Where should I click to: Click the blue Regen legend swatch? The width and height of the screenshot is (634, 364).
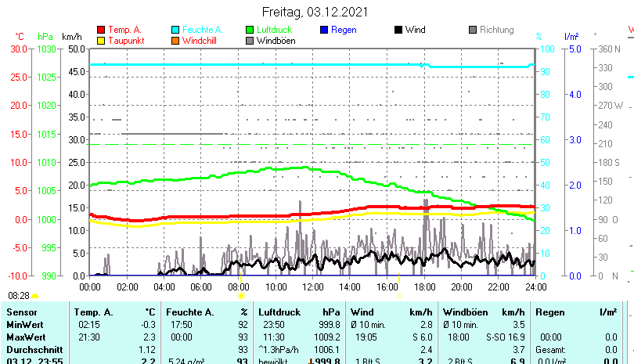tap(325, 30)
